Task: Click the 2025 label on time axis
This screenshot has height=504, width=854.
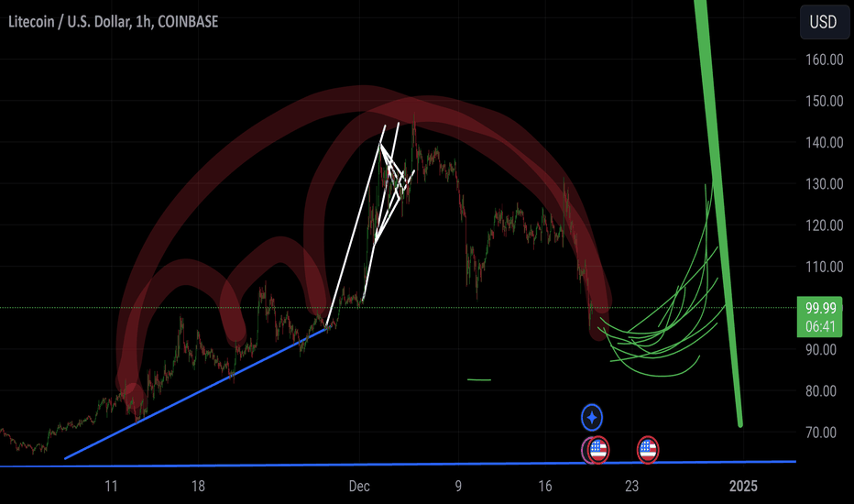Action: 743,486
